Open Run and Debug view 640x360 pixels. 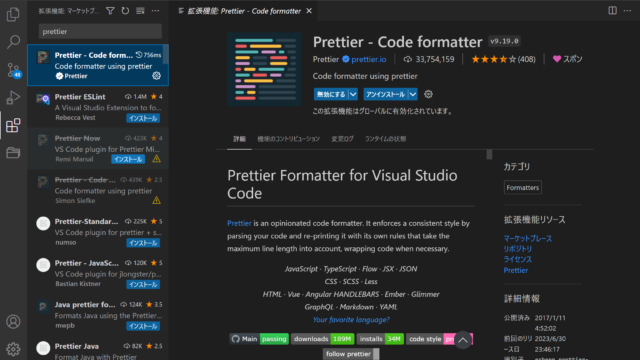(13, 98)
